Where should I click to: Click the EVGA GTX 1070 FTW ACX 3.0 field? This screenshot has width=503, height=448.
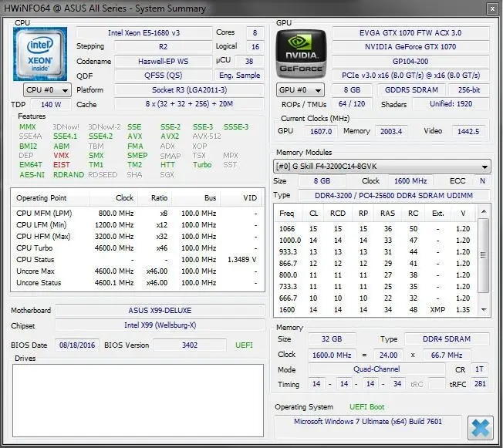pyautogui.click(x=410, y=32)
